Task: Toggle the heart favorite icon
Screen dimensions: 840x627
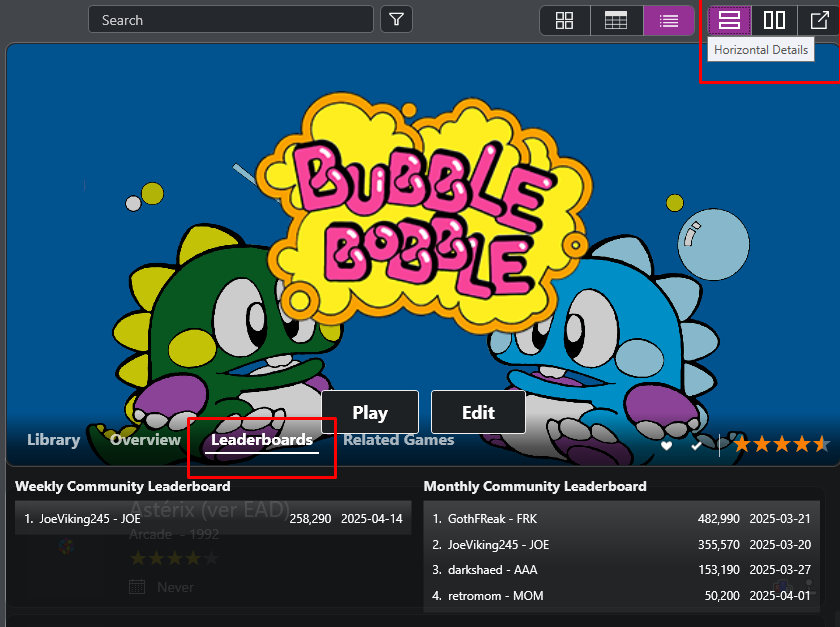Action: tap(666, 445)
